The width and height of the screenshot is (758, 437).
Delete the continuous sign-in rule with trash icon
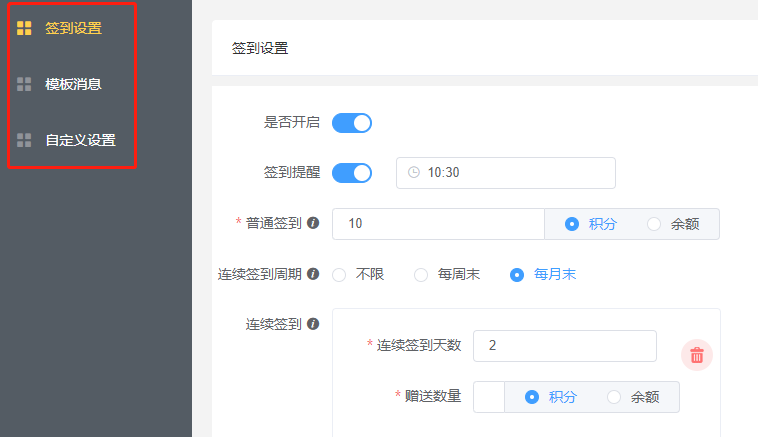(x=697, y=355)
